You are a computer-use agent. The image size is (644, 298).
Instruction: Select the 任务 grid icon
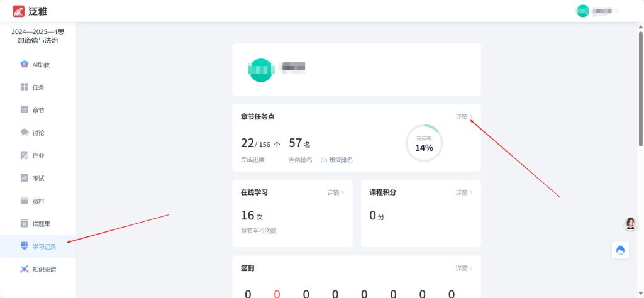click(x=25, y=87)
